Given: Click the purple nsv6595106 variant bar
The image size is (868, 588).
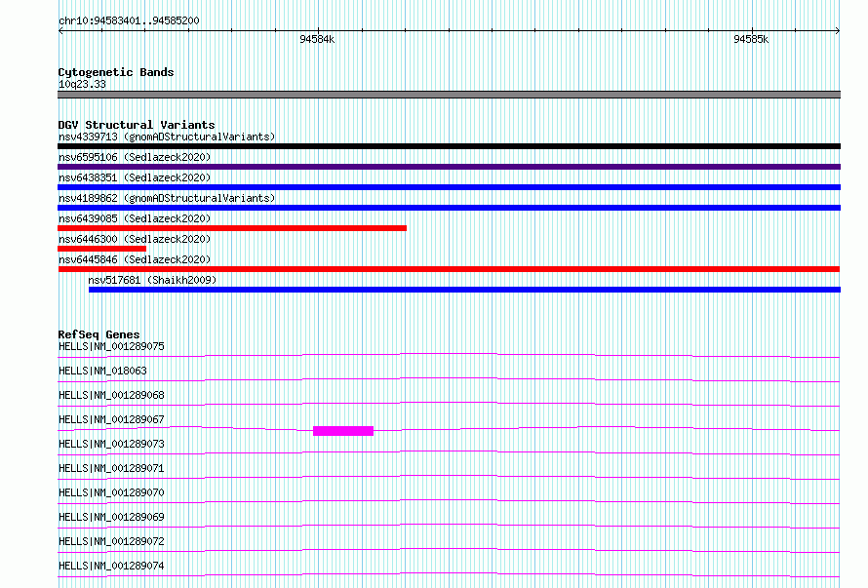Looking at the screenshot, I should click(449, 167).
